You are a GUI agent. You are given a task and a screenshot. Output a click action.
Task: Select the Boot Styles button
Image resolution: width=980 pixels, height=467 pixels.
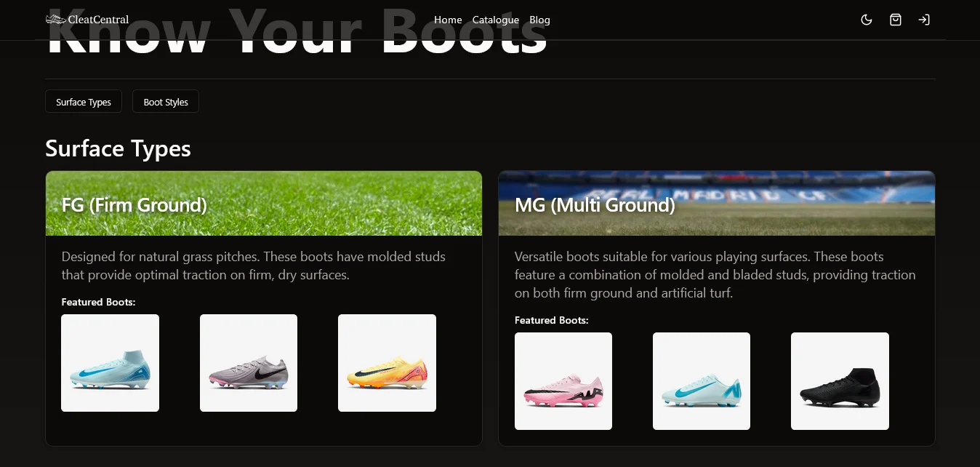coord(166,102)
